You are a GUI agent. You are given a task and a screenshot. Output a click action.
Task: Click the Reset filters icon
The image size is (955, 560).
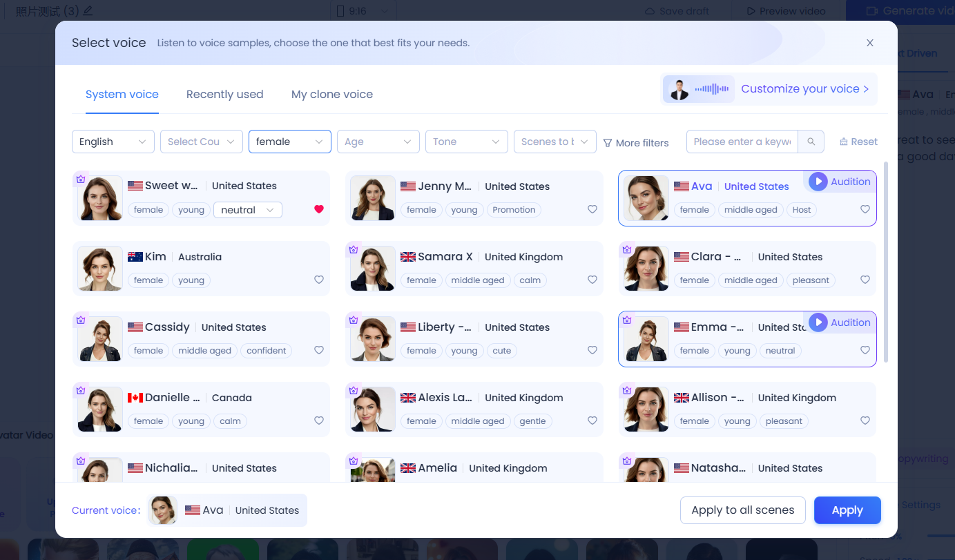tap(843, 142)
